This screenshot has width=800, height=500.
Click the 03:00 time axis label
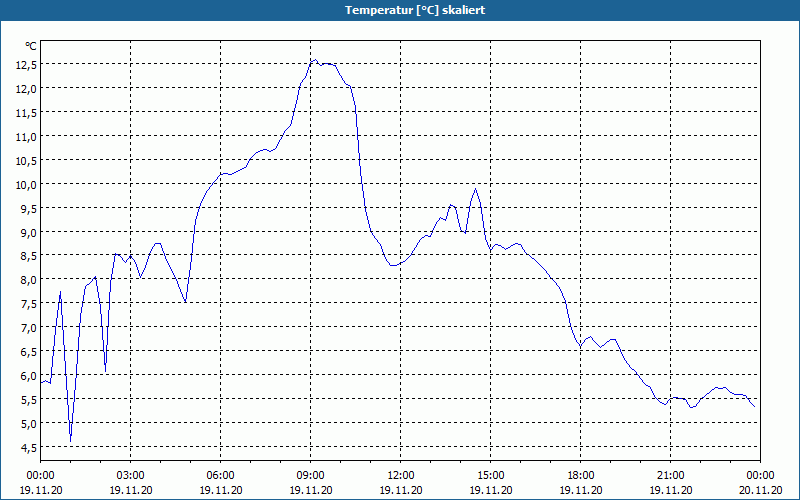(131, 476)
